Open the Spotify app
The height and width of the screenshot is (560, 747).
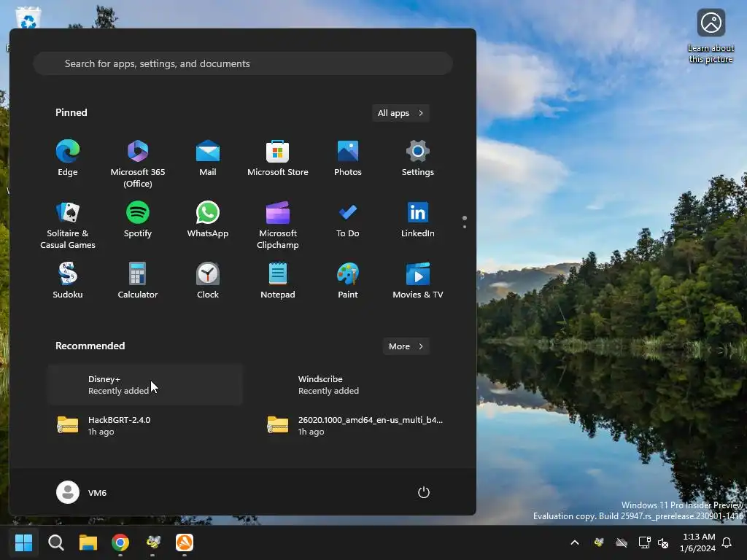click(138, 220)
